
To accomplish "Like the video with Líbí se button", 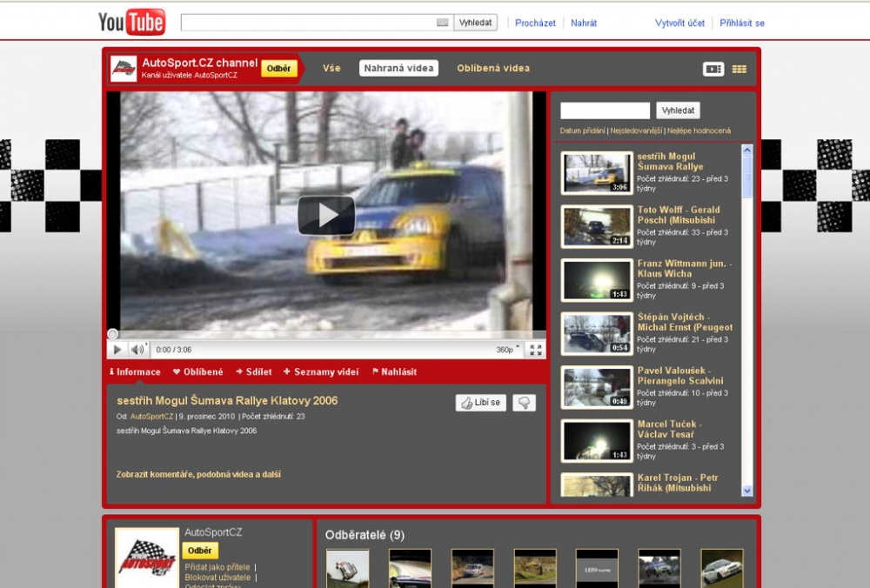I will (481, 402).
